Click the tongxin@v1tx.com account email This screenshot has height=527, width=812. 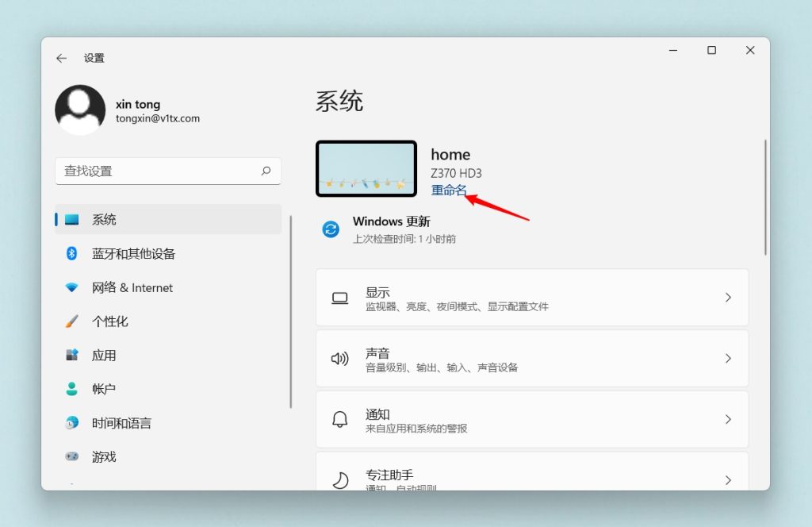pos(158,119)
